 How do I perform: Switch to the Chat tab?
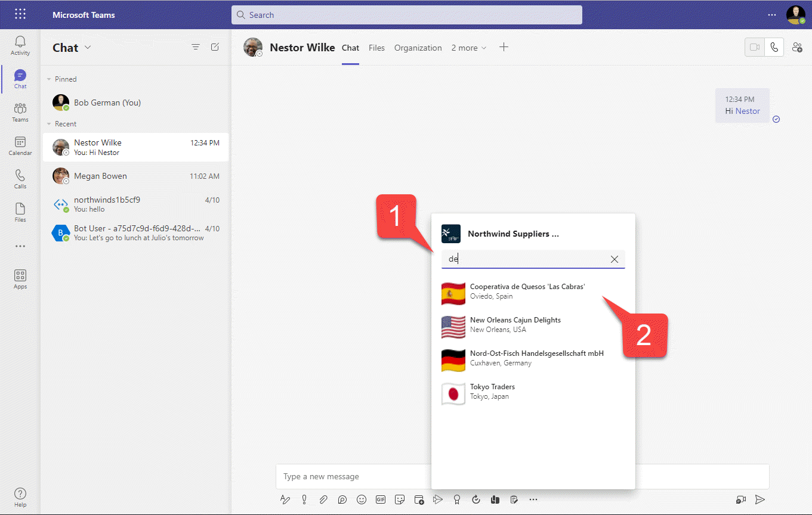tap(350, 48)
